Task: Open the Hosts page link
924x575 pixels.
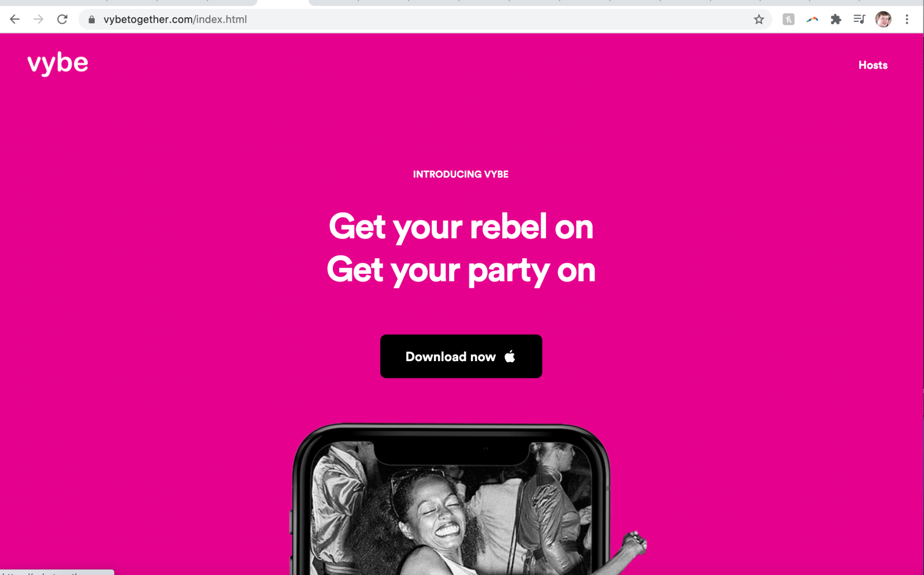Action: pos(873,65)
